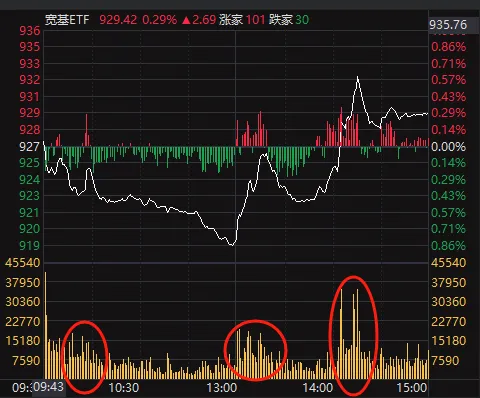Select the current price 929.42 in header

click(x=118, y=20)
